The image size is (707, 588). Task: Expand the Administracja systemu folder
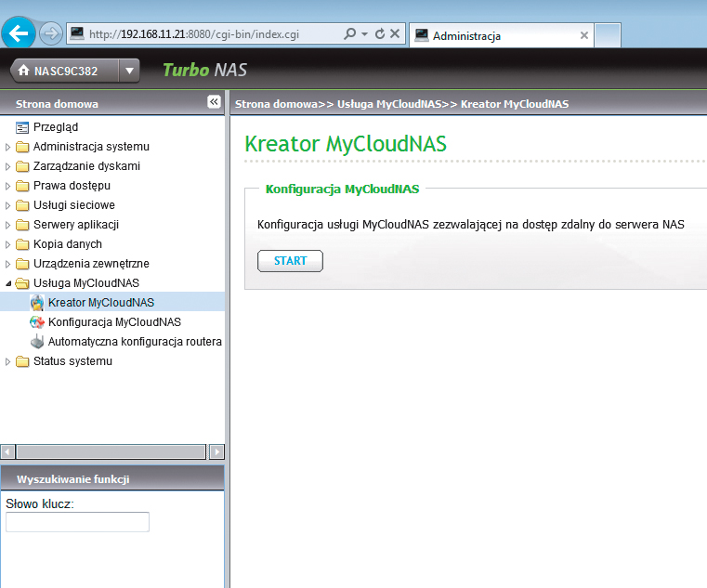click(x=9, y=147)
